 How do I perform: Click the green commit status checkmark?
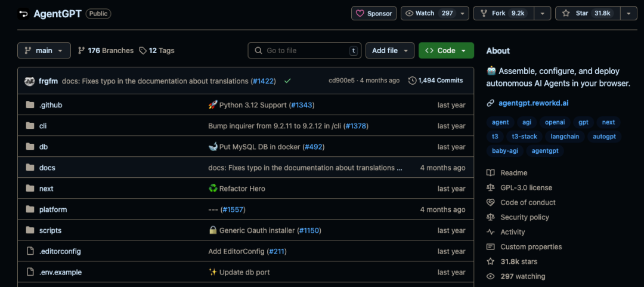tap(287, 81)
